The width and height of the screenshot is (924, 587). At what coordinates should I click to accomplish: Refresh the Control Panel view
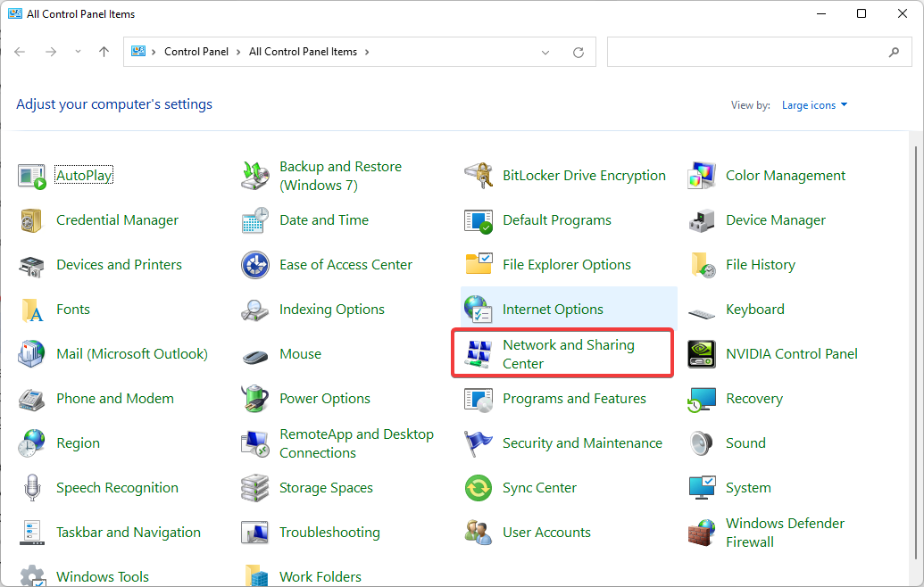coord(579,53)
